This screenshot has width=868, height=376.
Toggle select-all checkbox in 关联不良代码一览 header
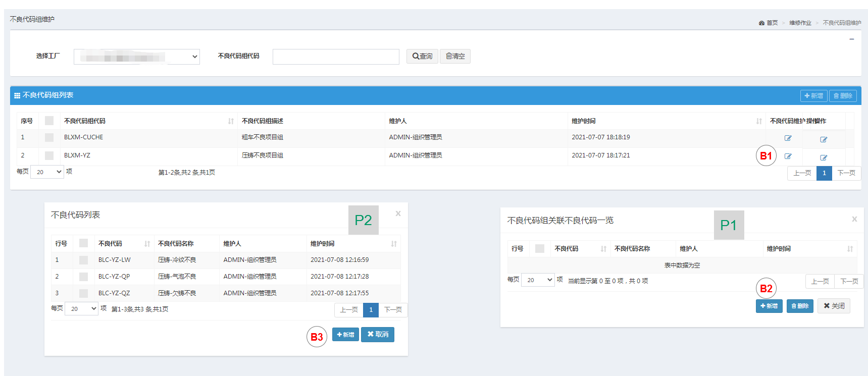point(540,248)
